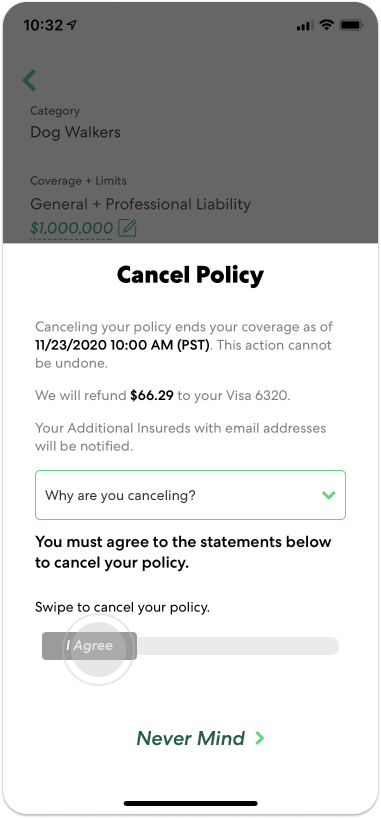Click the green chevron beside Never Mind

click(259, 738)
